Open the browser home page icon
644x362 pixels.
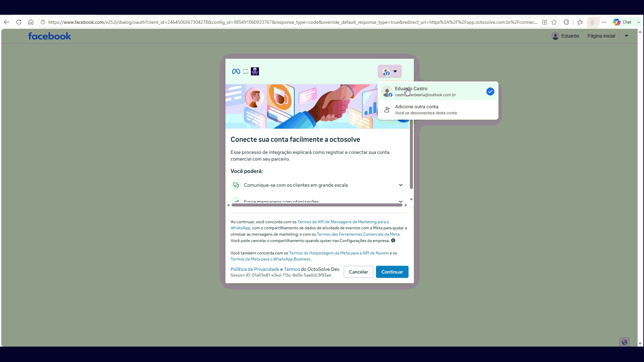31,22
